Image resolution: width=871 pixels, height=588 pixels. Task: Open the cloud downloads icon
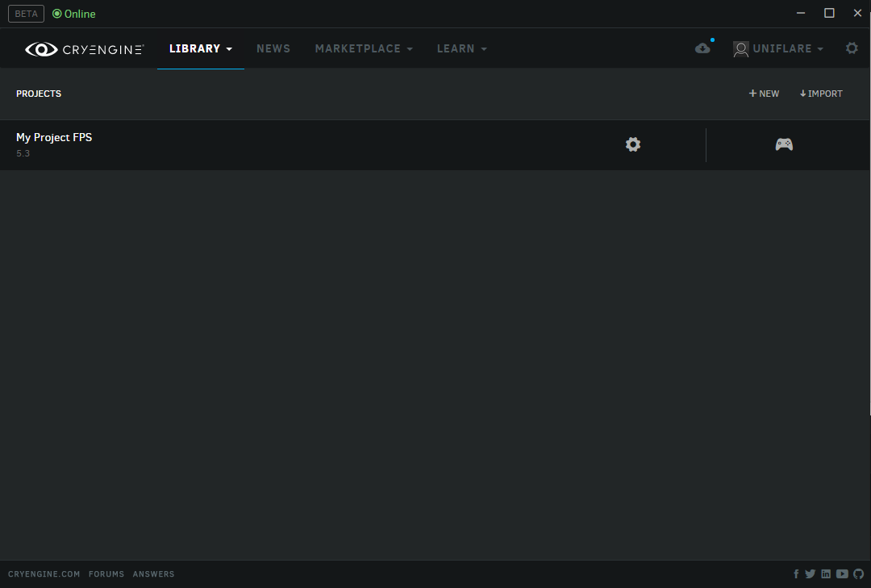coord(702,48)
